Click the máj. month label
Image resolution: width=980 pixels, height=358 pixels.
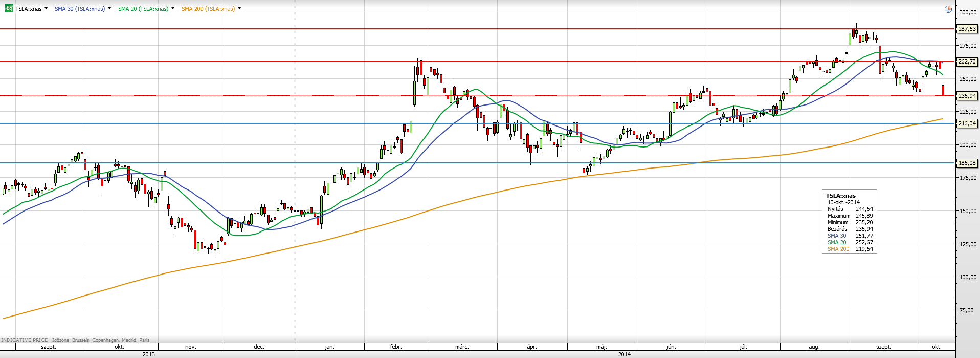point(602,347)
